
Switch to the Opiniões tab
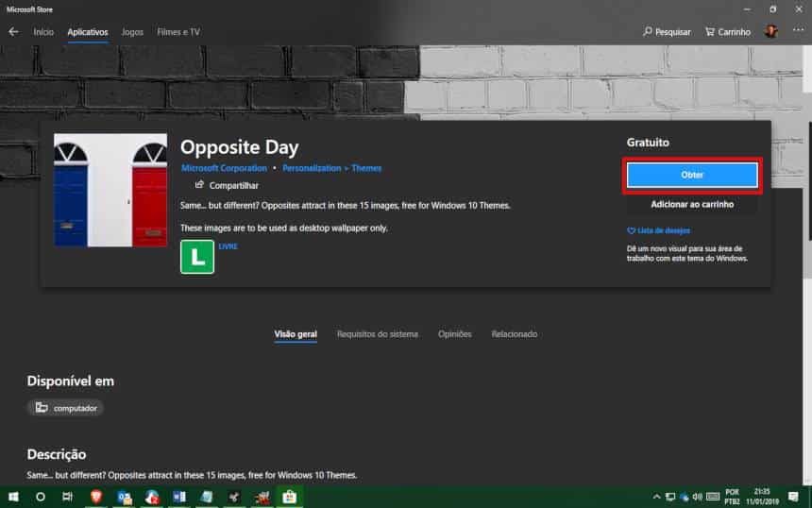click(455, 334)
